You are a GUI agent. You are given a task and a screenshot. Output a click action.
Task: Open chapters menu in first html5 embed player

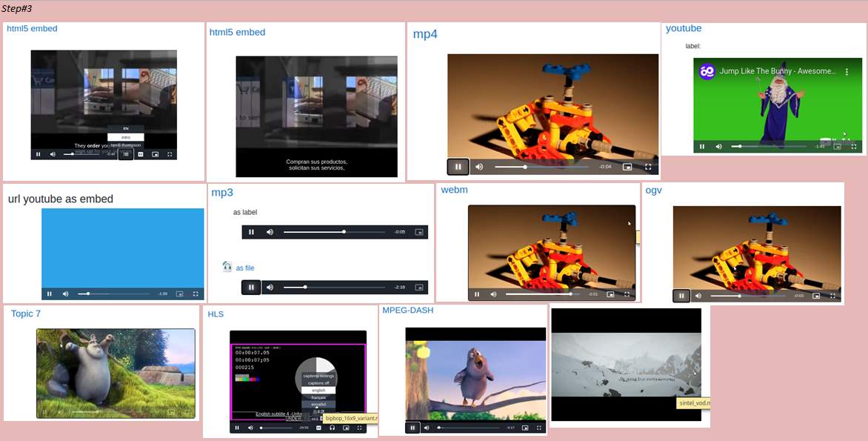tap(126, 155)
